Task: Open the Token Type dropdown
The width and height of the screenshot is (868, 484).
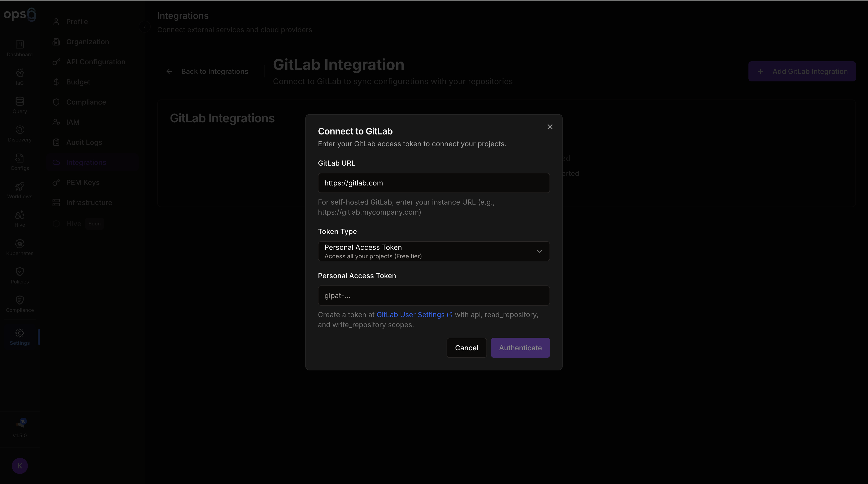Action: click(x=433, y=251)
